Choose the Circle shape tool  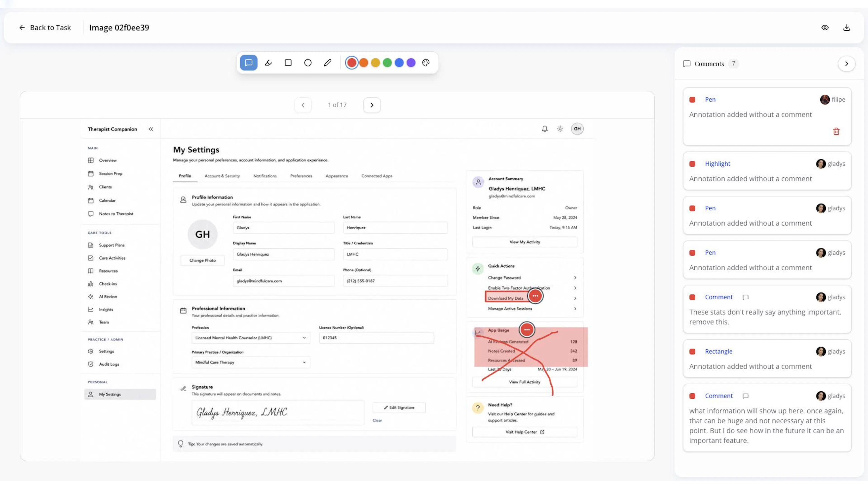pyautogui.click(x=308, y=63)
